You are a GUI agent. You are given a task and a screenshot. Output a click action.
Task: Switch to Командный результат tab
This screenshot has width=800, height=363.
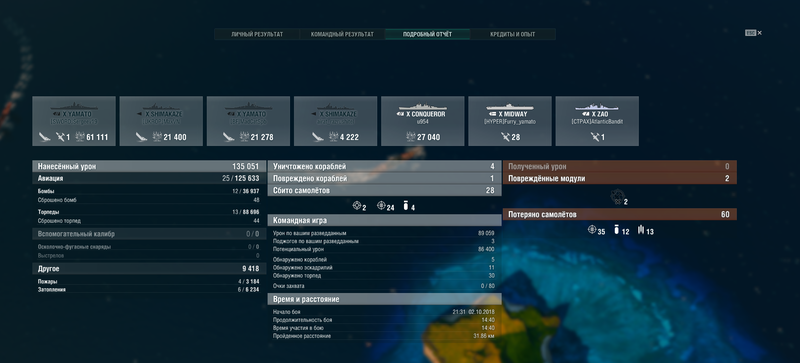pos(342,34)
